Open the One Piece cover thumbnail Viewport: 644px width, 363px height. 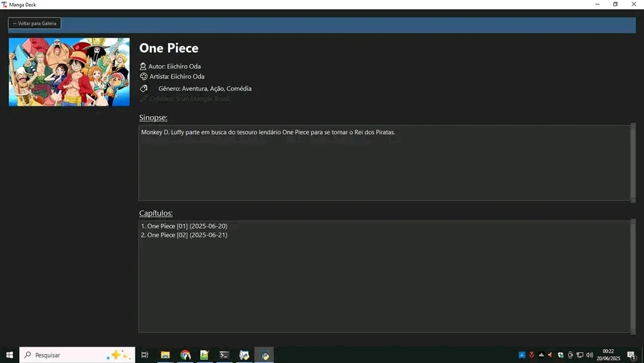[x=69, y=72]
